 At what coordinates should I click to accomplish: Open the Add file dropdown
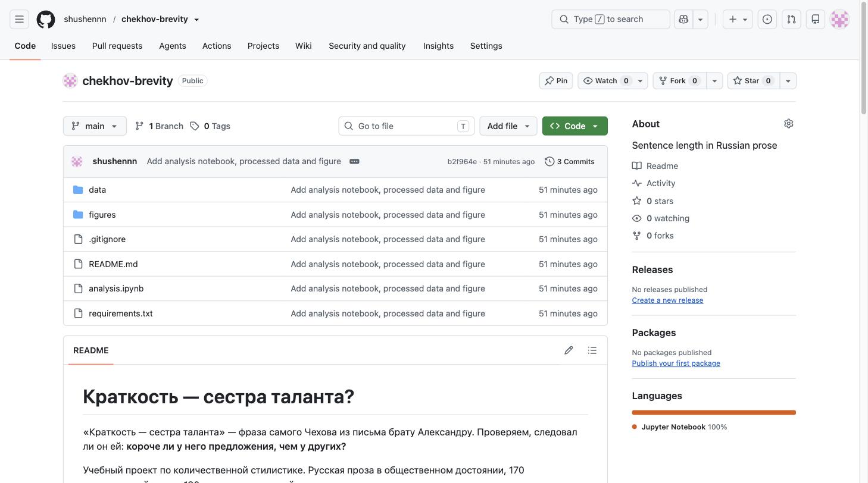tap(508, 126)
